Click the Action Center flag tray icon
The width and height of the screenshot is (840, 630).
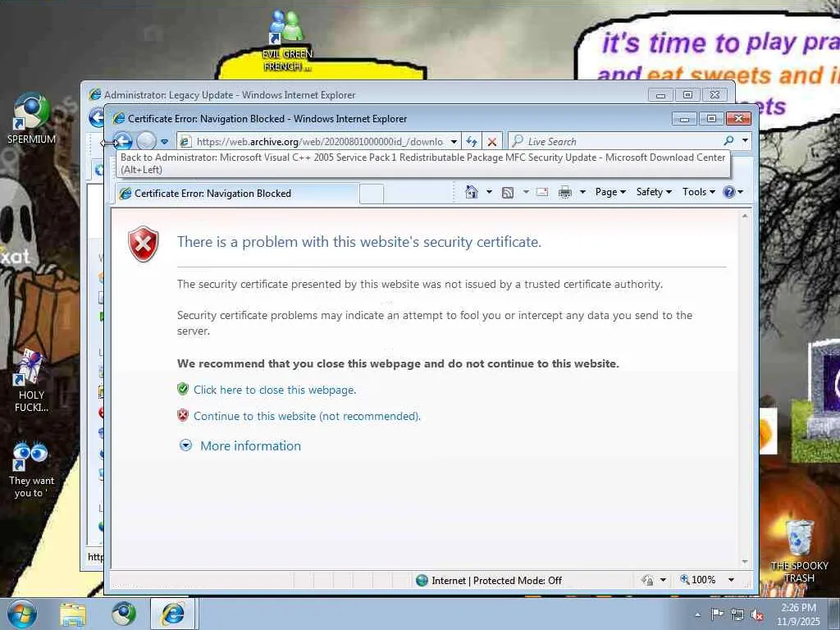coord(717,614)
